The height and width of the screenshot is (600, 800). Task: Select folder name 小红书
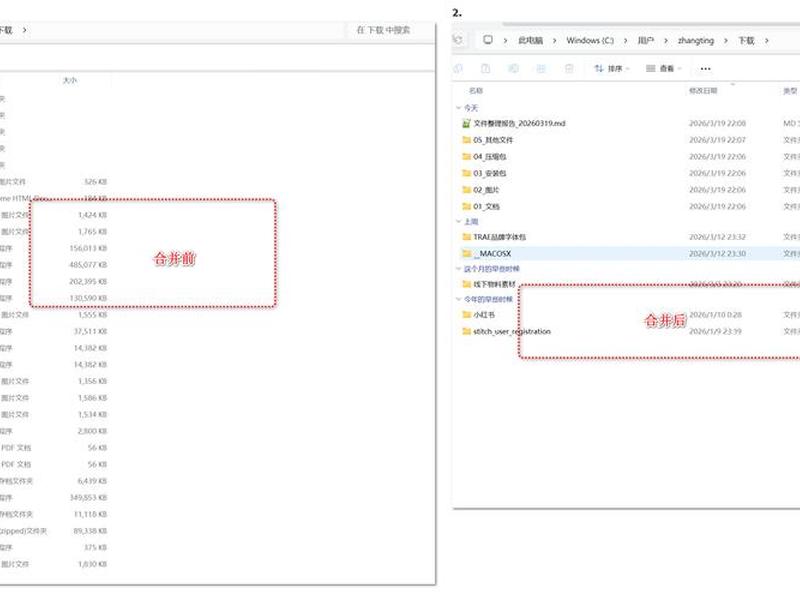484,315
